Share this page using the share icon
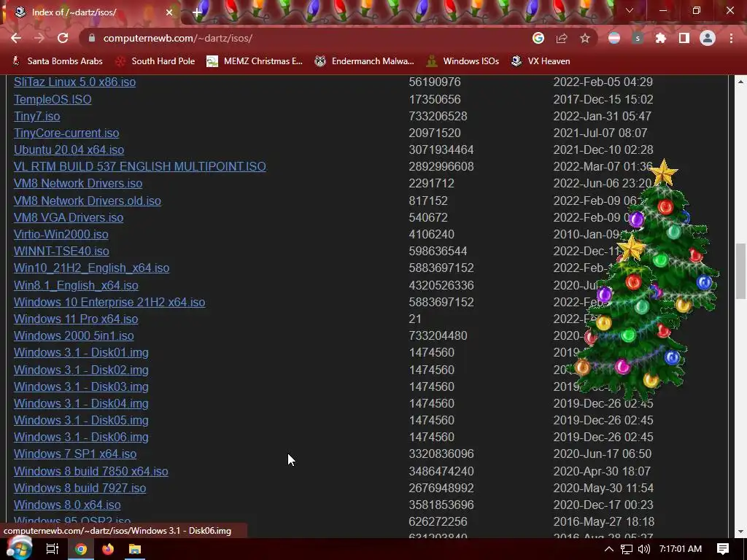 [x=562, y=38]
